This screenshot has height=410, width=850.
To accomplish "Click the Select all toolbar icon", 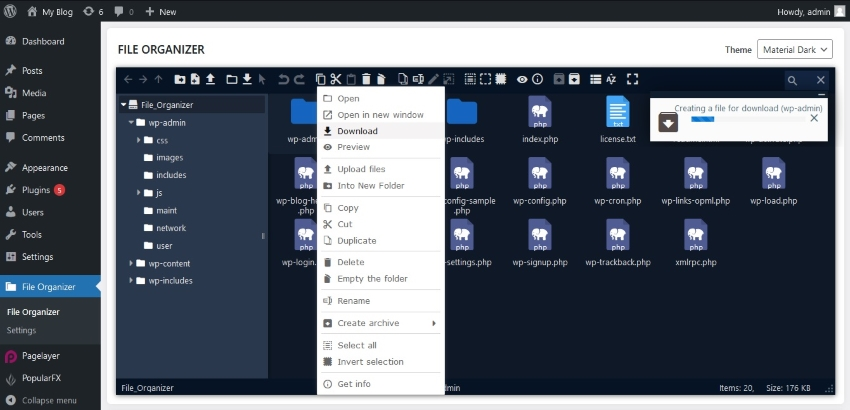I will [470, 79].
